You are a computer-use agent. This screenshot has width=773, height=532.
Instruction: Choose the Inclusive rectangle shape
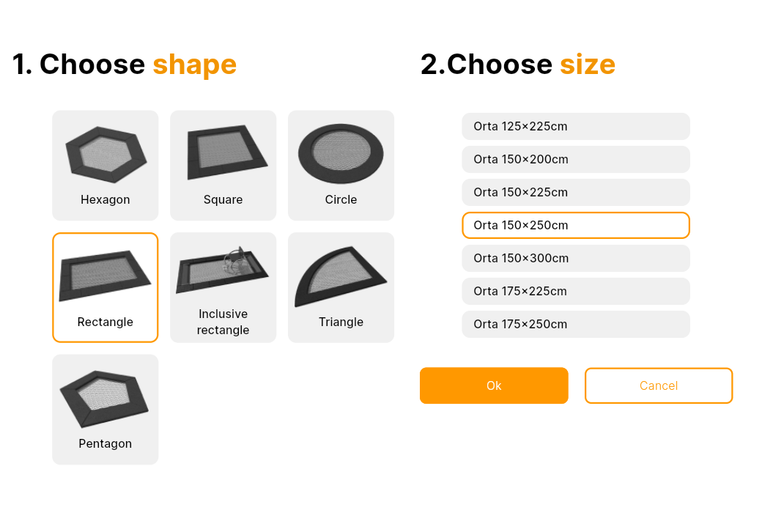223,287
